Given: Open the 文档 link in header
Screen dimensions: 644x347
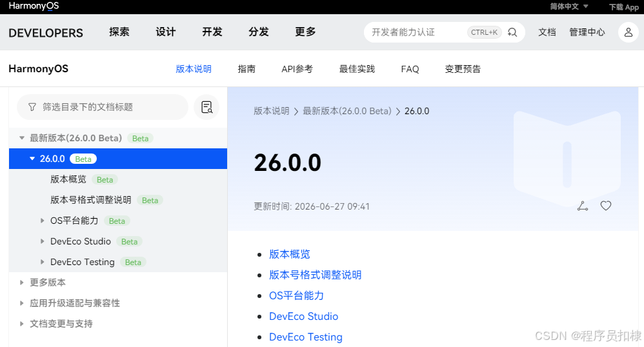Looking at the screenshot, I should click(547, 32).
